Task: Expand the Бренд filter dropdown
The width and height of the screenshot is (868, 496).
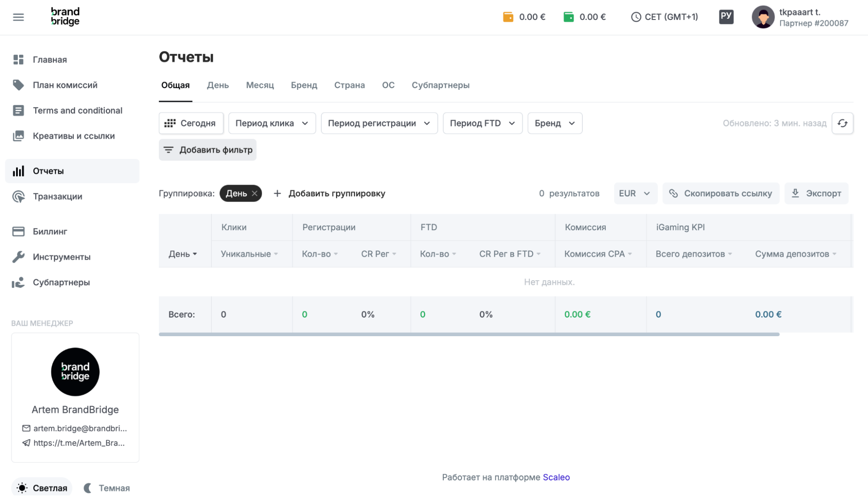Action: click(554, 123)
